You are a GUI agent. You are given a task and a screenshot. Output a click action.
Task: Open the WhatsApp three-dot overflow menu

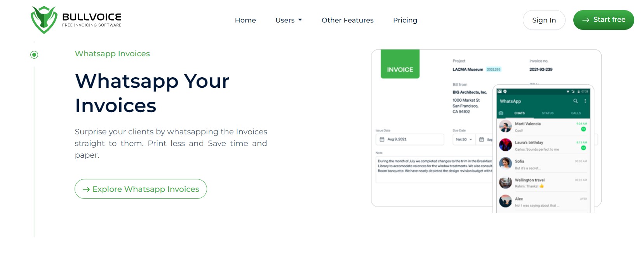(x=585, y=101)
